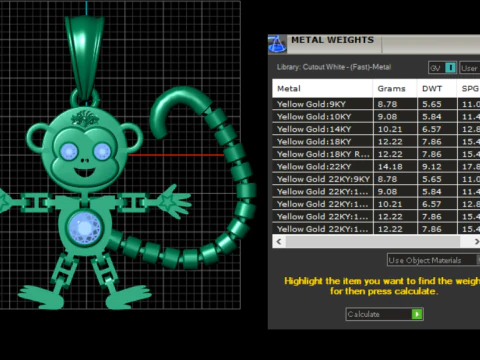This screenshot has height=360, width=480.
Task: Open the Use Object Materials dropdown
Action: 433,260
